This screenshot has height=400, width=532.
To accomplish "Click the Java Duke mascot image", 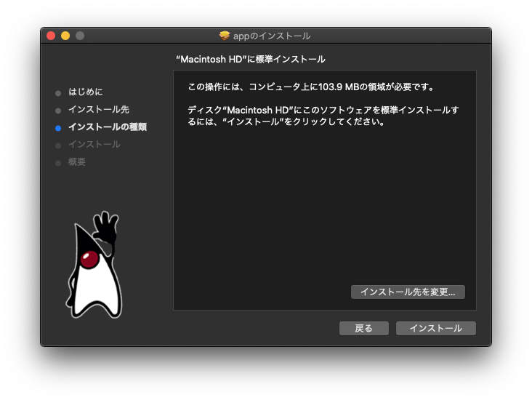I will click(94, 265).
